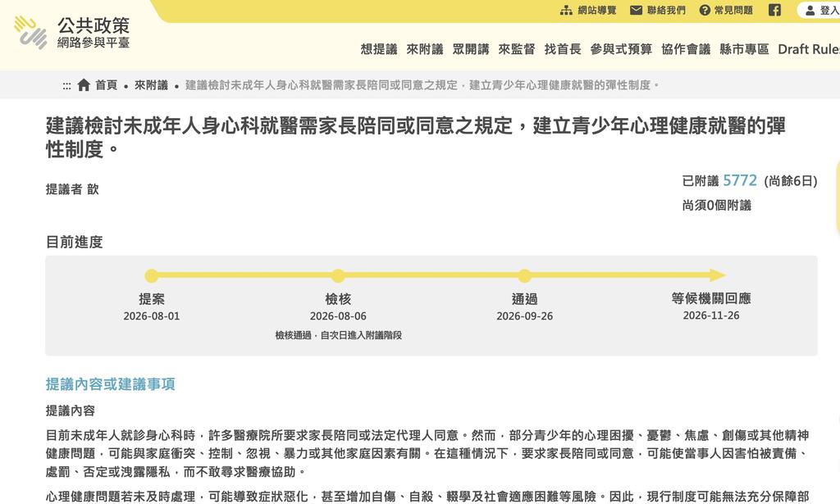Go to 來附議 breadcrumb link
840x504 pixels.
151,85
